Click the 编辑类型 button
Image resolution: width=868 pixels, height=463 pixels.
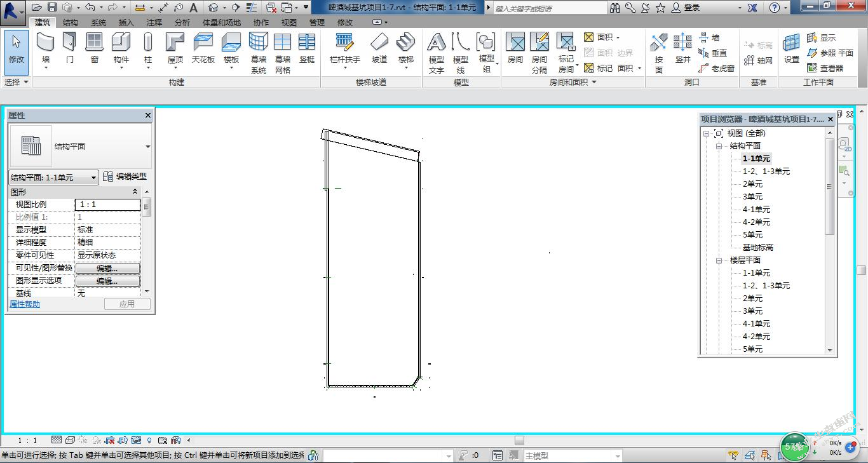[x=125, y=177]
